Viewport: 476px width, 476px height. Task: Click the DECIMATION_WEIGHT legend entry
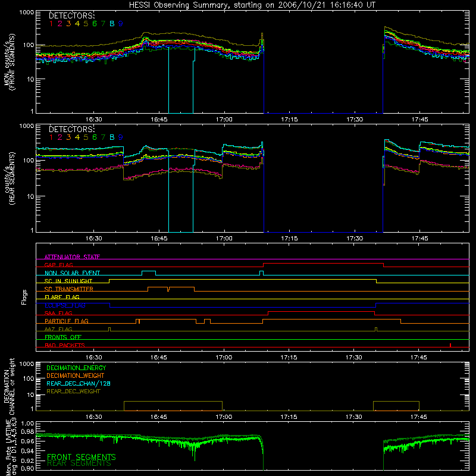click(x=76, y=375)
